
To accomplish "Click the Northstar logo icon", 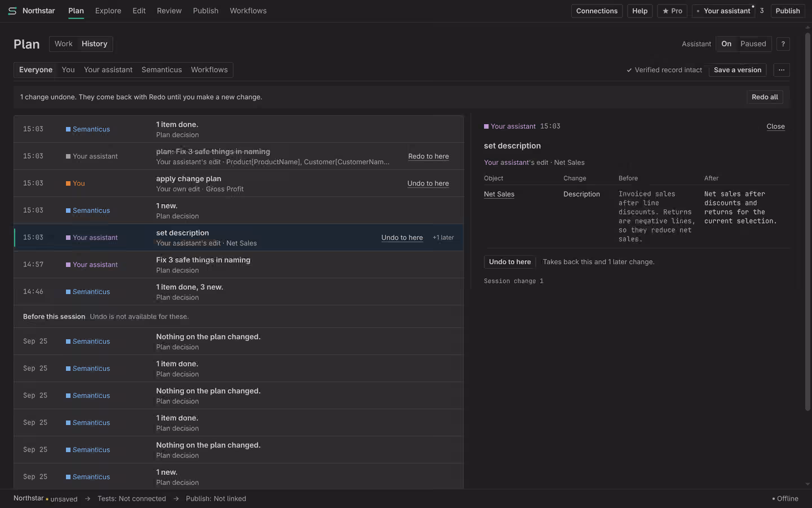I will tap(12, 11).
